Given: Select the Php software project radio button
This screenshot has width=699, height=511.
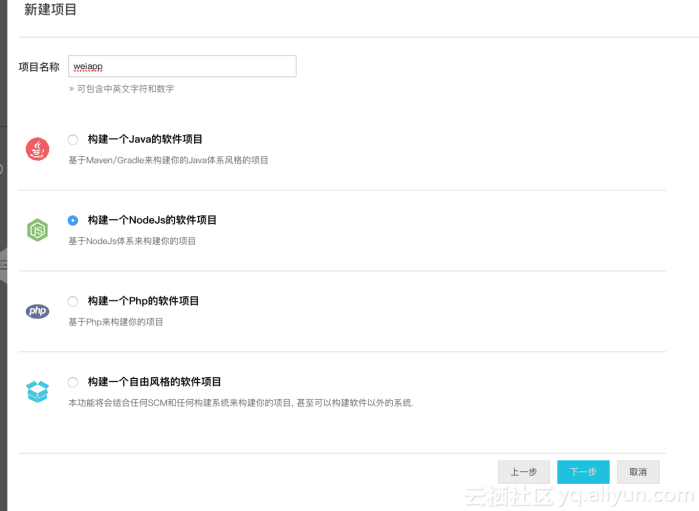Looking at the screenshot, I should point(73,301).
